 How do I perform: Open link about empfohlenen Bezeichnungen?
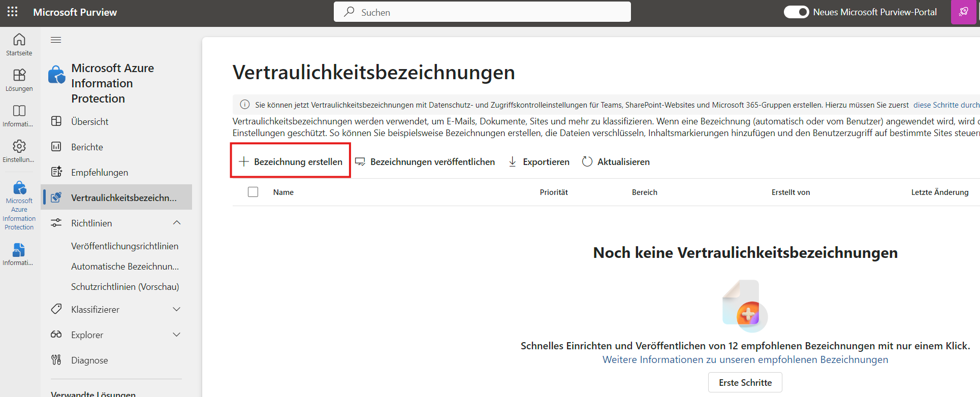(745, 360)
